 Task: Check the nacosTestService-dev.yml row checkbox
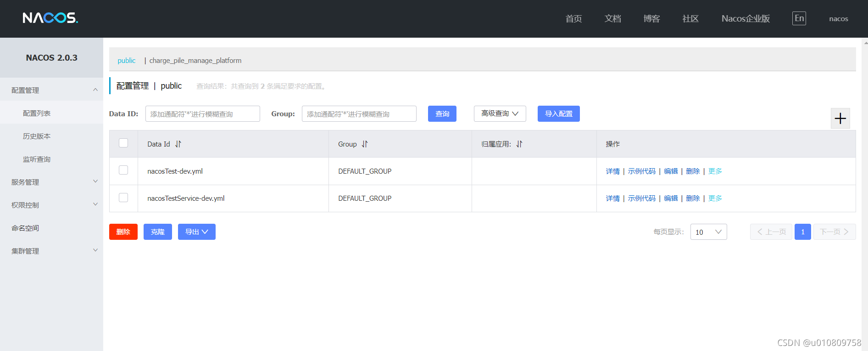point(123,198)
